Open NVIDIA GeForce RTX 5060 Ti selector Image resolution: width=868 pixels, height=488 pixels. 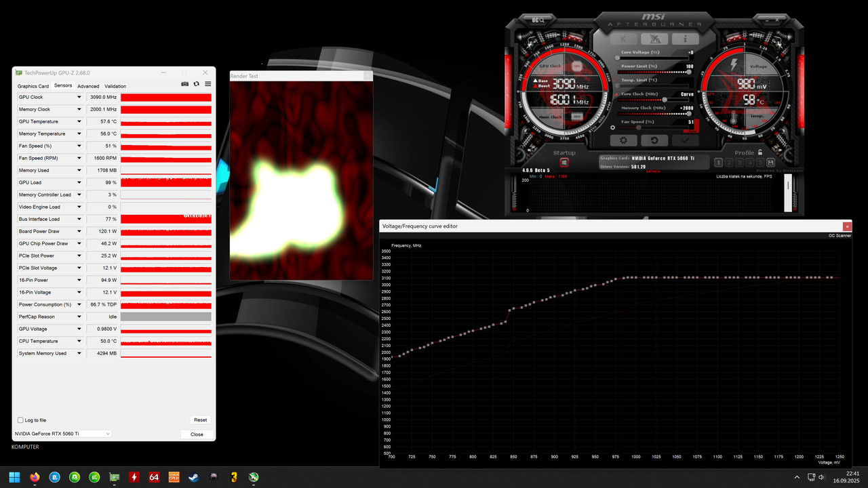(x=62, y=433)
